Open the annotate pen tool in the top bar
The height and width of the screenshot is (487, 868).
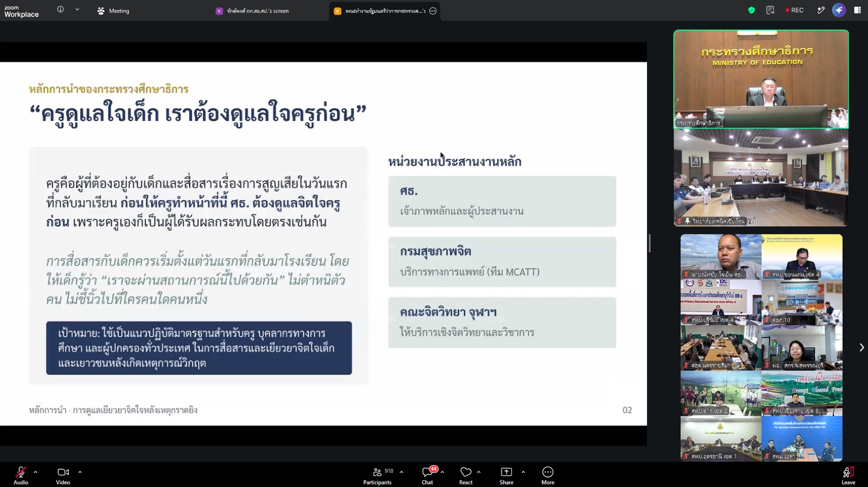821,10
